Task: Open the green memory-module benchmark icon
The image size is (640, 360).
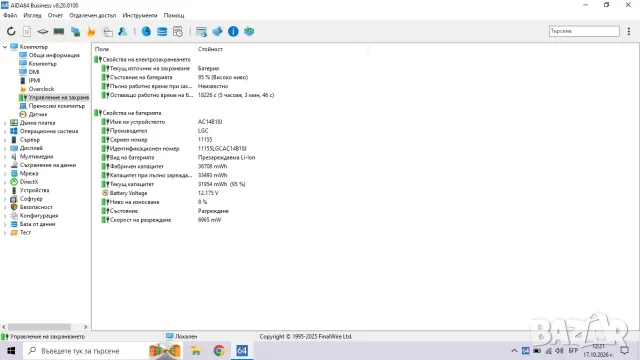Action: coord(59,31)
